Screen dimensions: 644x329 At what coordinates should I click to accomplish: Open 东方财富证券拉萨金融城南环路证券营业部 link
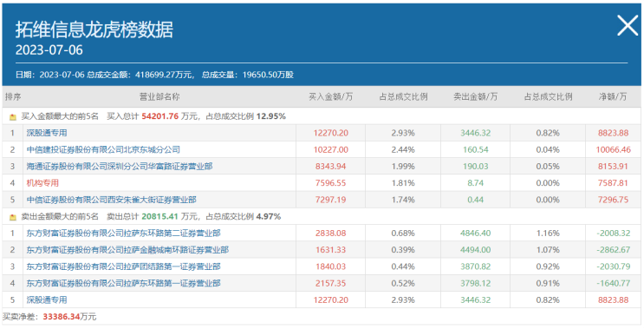127,250
